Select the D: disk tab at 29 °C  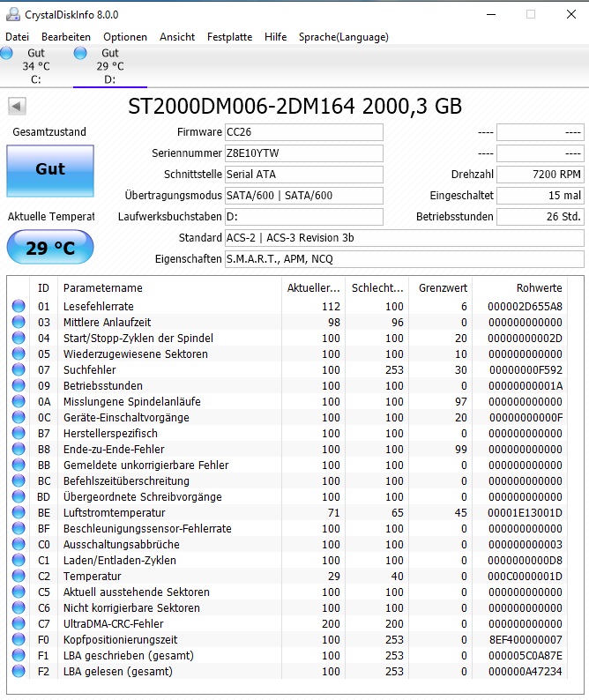110,66
